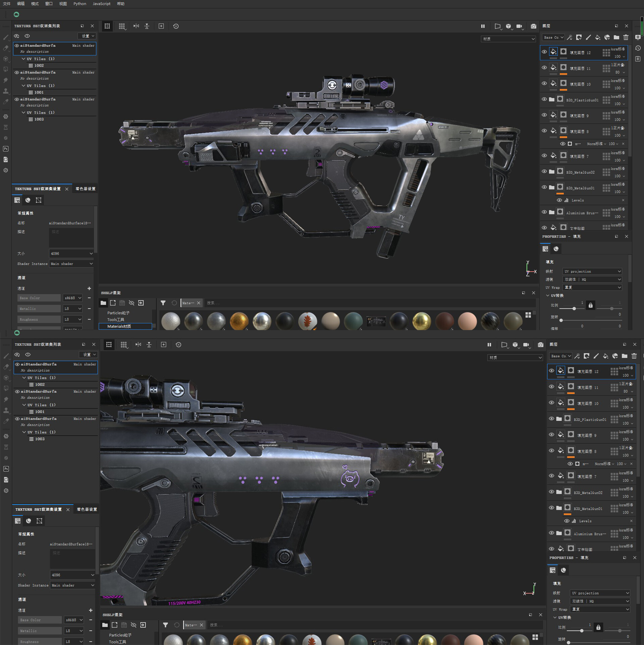Open the 设置 dropdown in upper texture set list

87,36
